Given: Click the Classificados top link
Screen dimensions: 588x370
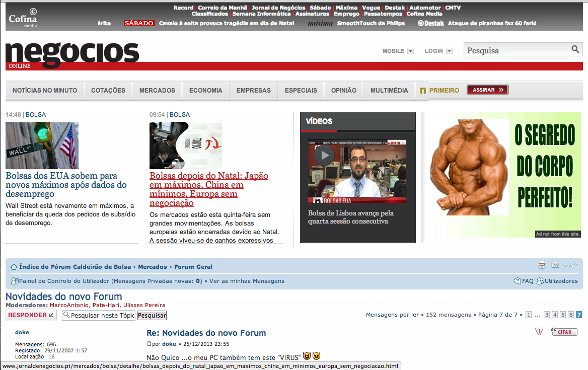Looking at the screenshot, I should (210, 14).
